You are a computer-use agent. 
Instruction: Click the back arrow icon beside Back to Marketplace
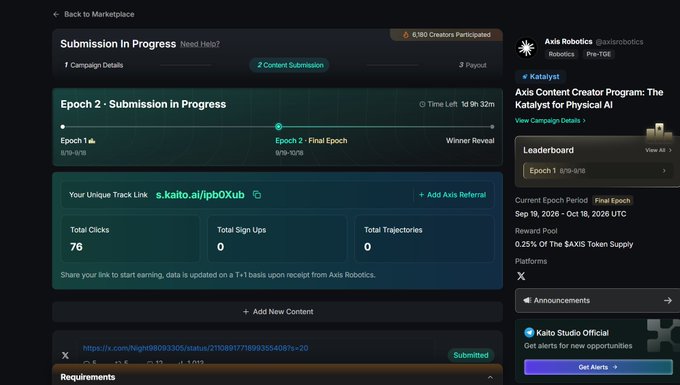click(56, 14)
